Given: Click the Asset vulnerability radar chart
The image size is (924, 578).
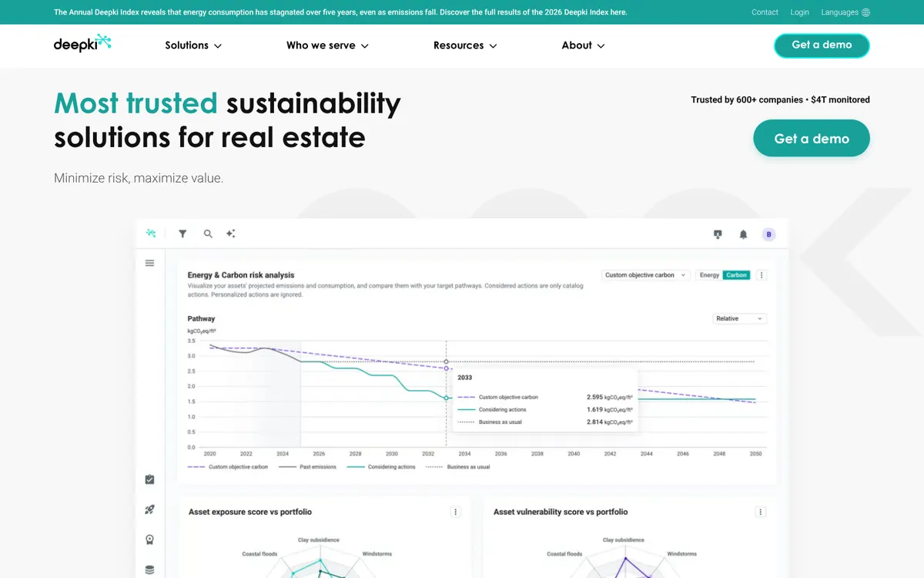Looking at the screenshot, I should 624,563.
